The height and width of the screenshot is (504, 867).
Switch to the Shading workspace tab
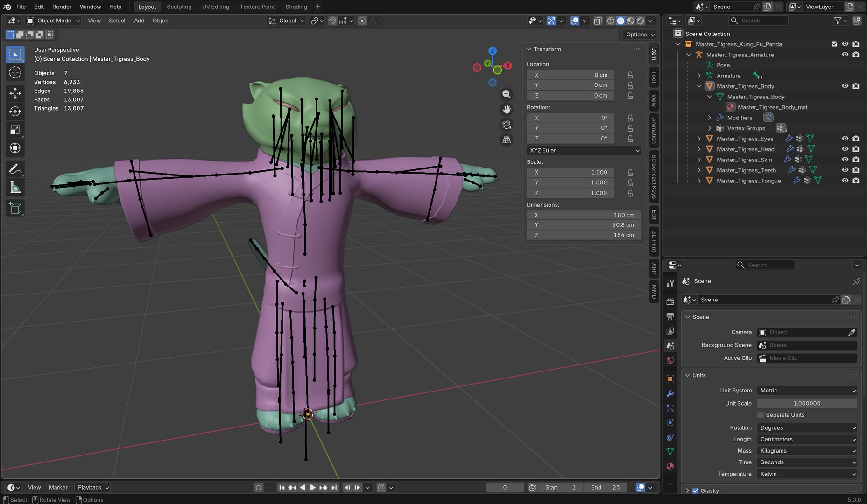point(296,7)
